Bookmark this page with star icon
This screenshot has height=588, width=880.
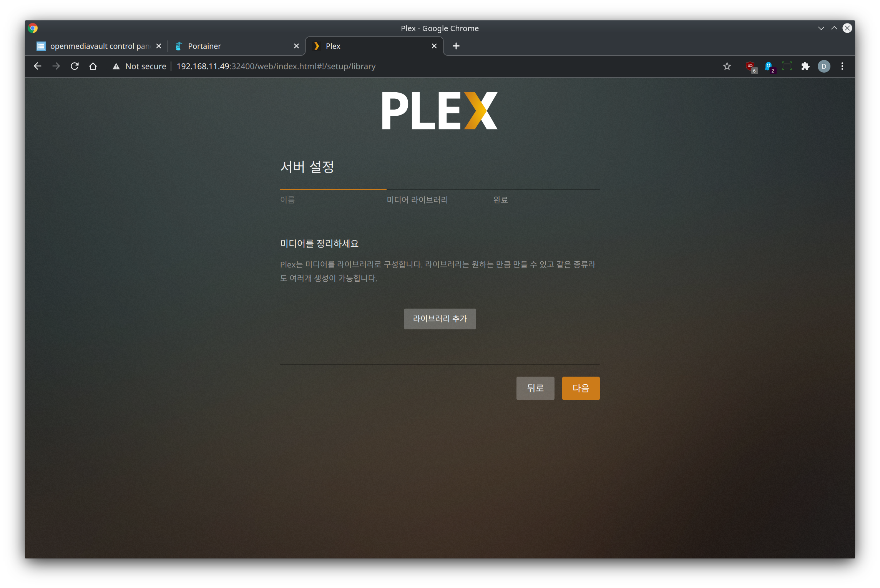(x=727, y=66)
